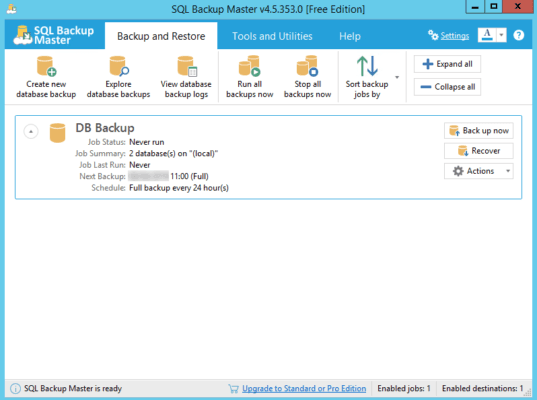The height and width of the screenshot is (400, 537).
Task: Select Backup and Restore tab
Action: click(161, 36)
